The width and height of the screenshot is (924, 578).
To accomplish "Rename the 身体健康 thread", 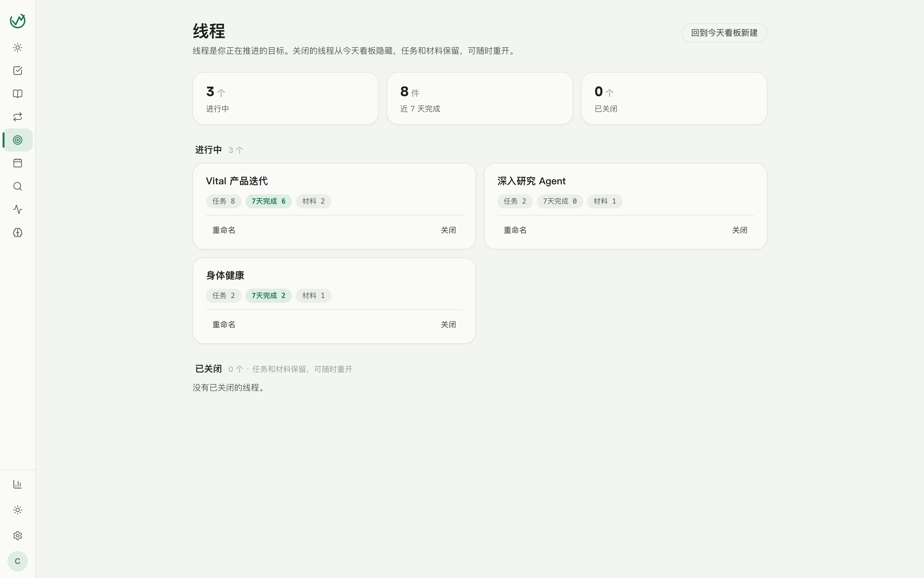I will (224, 325).
